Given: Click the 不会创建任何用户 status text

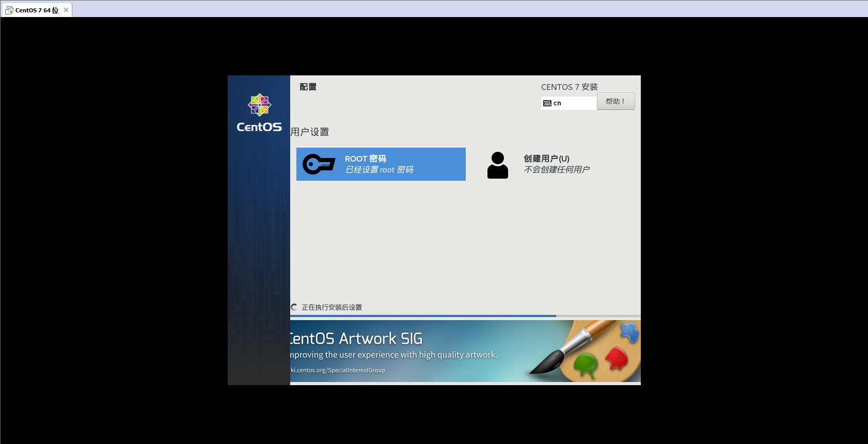Looking at the screenshot, I should (x=557, y=169).
